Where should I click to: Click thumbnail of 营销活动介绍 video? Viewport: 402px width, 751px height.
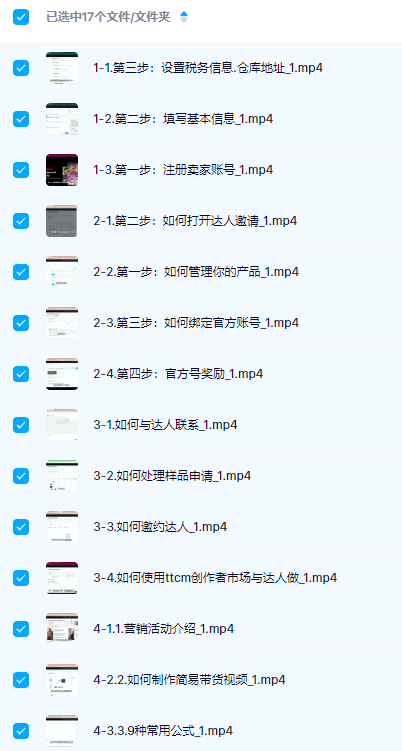(x=62, y=629)
